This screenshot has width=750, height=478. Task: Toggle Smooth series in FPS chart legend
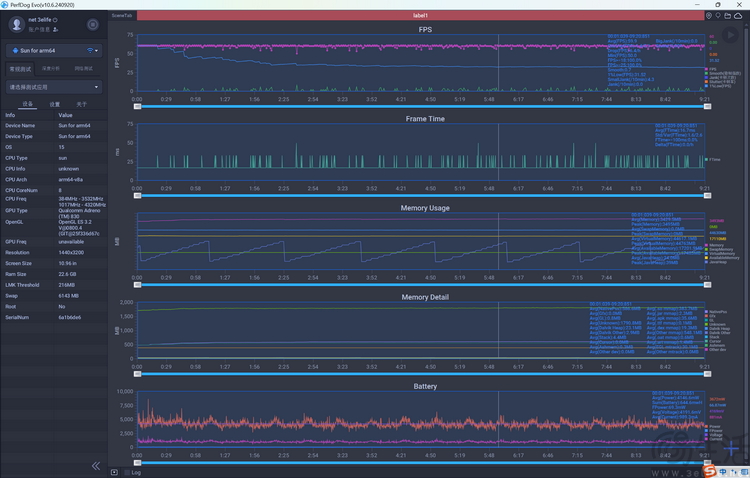(722, 73)
